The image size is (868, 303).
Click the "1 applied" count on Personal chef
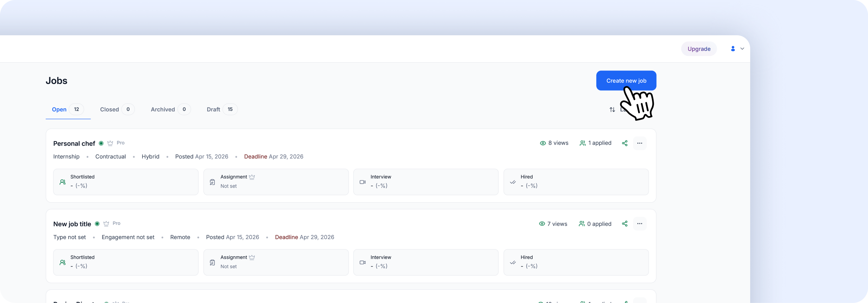pyautogui.click(x=600, y=143)
